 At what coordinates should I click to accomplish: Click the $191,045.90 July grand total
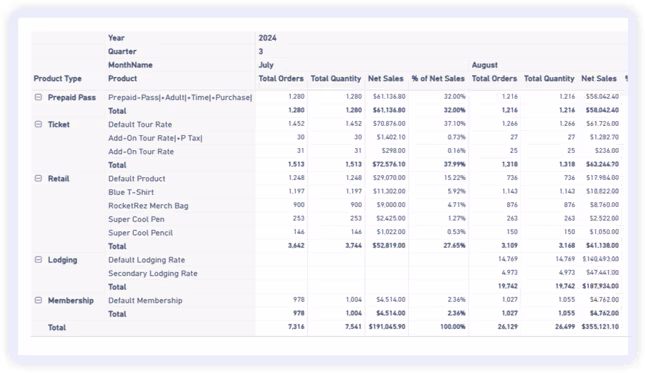click(387, 326)
